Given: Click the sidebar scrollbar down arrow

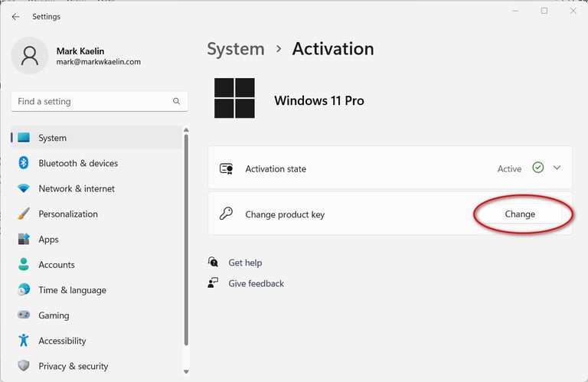Looking at the screenshot, I should (x=185, y=372).
